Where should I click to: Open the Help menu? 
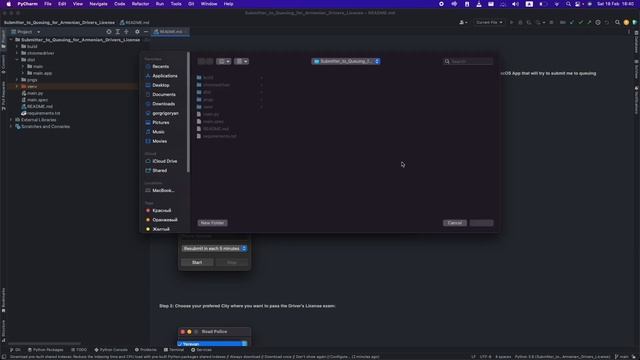[229, 4]
